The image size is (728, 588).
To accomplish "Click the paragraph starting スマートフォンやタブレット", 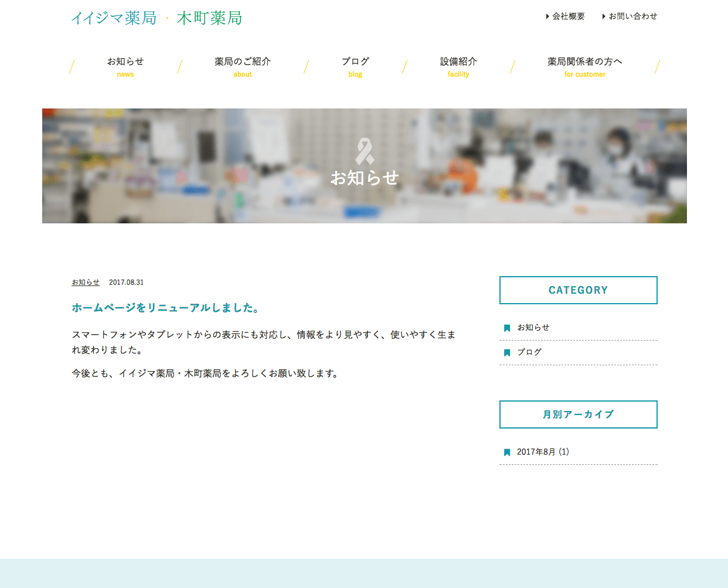I will point(264,342).
